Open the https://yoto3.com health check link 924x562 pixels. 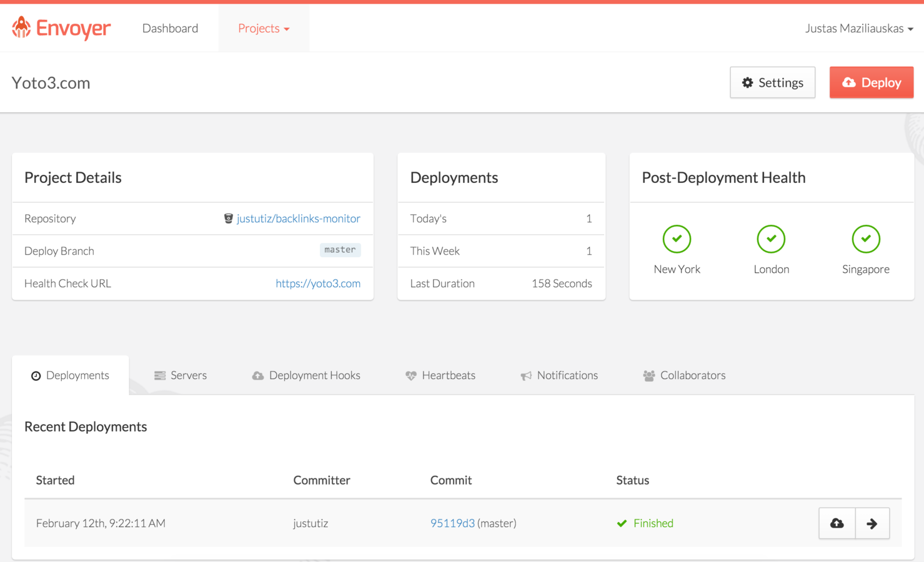318,283
